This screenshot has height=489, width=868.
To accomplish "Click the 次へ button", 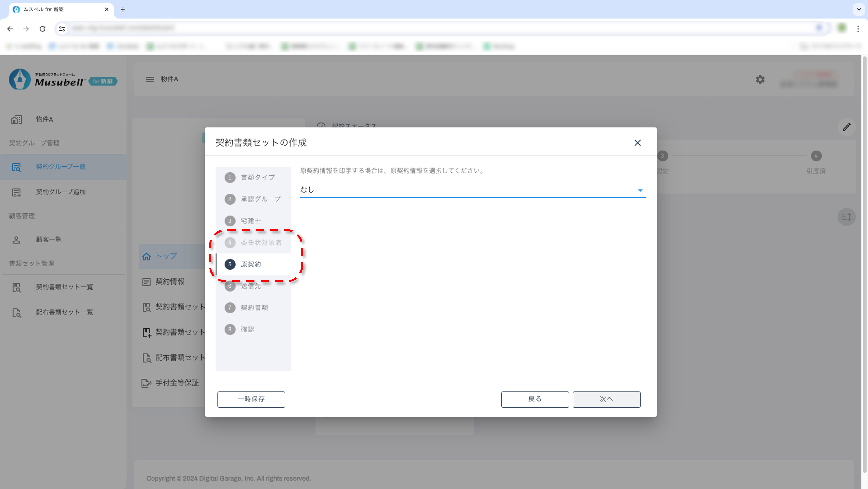I will pos(606,399).
